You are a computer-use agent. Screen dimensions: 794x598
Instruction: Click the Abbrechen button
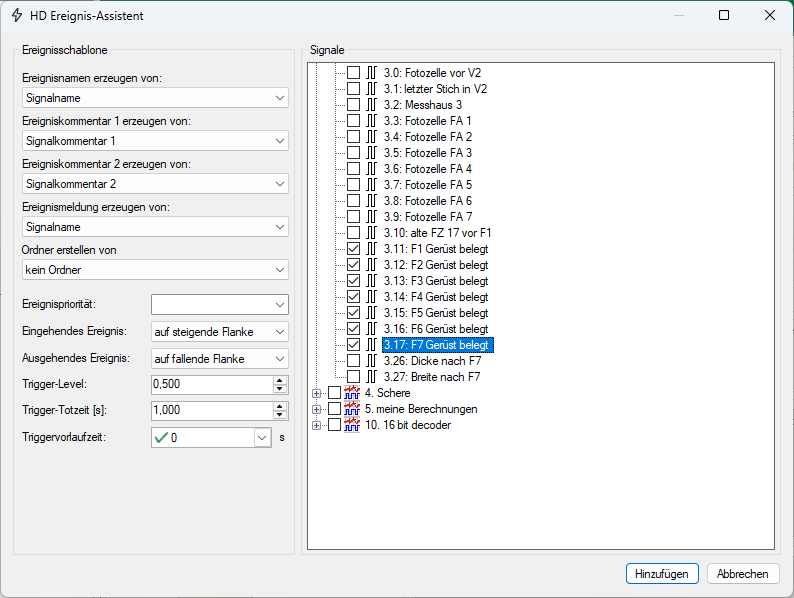pos(743,574)
